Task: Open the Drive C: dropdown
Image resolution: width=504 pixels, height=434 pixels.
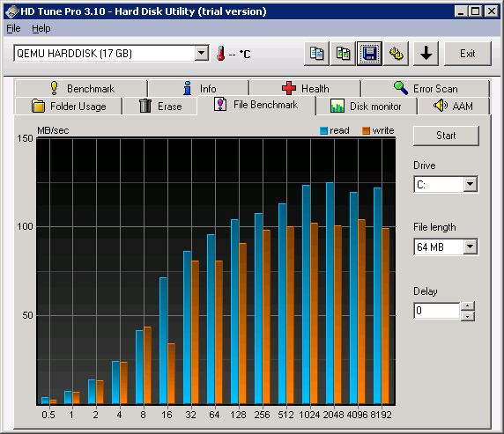Action: [x=471, y=184]
